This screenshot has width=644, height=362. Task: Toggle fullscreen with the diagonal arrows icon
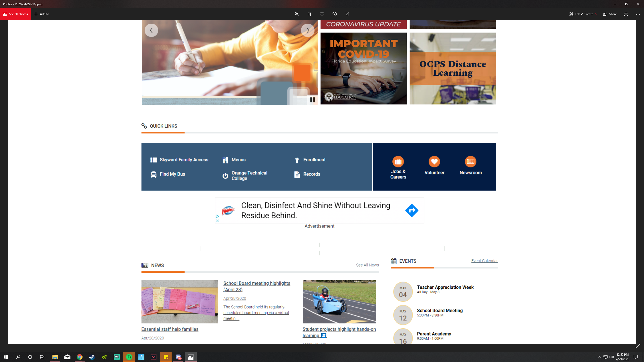coord(638,346)
